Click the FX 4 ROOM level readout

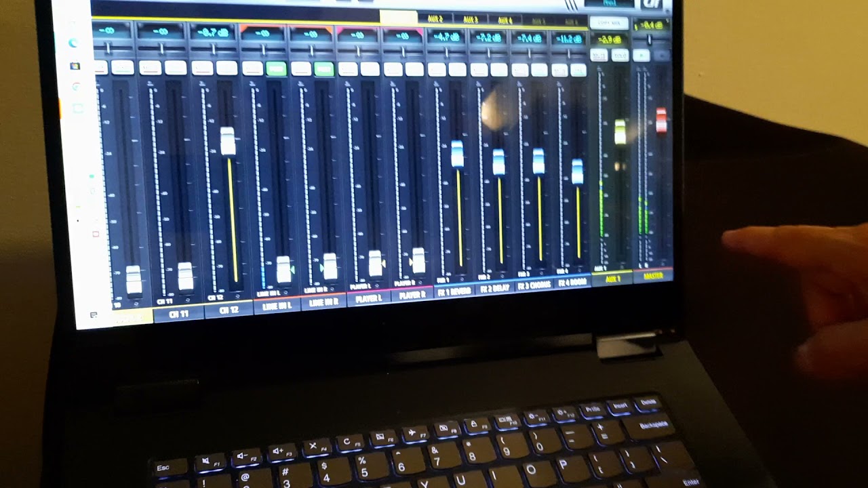point(568,39)
